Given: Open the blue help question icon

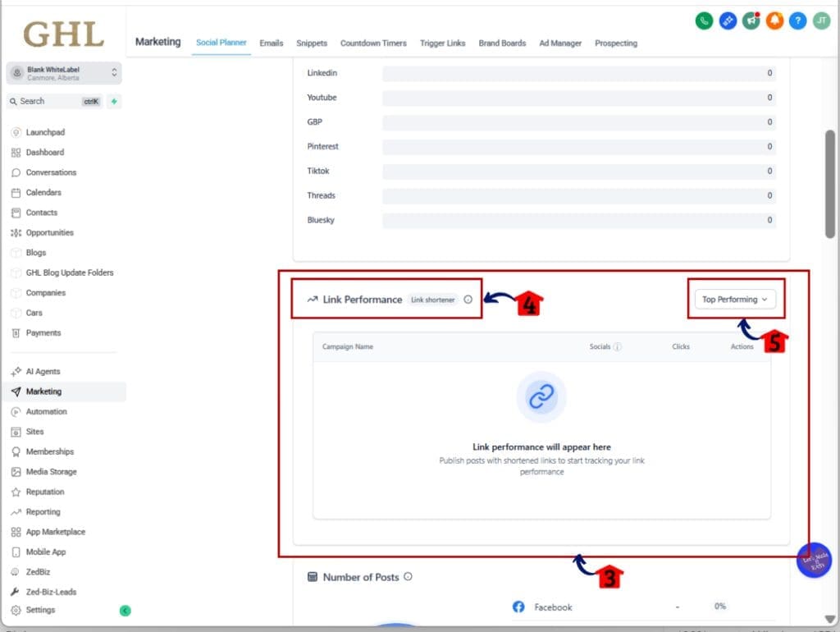Looking at the screenshot, I should point(797,21).
